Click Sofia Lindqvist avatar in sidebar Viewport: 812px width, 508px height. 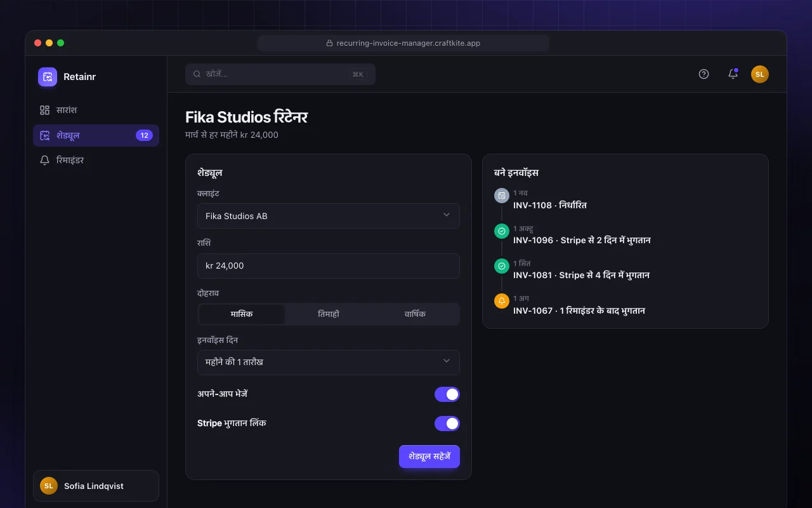(49, 486)
